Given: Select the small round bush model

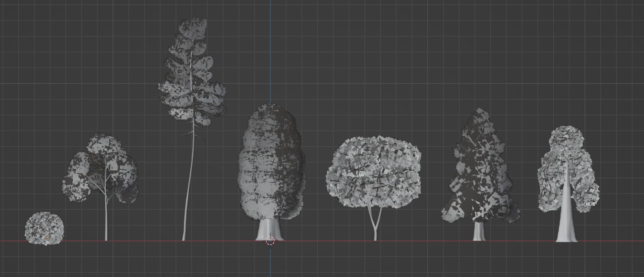Looking at the screenshot, I should click(44, 229).
